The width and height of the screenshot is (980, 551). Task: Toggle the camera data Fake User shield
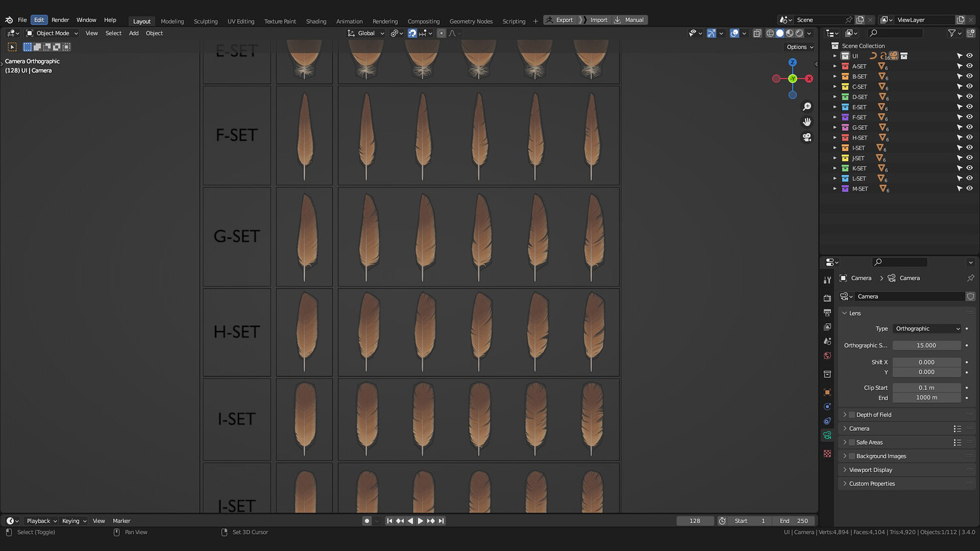coord(970,296)
